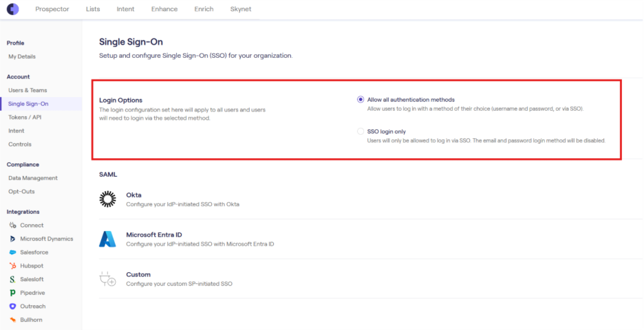Viewport: 644px width, 330px height.
Task: Click the Connect plug icon in sidebar
Action: (x=13, y=225)
